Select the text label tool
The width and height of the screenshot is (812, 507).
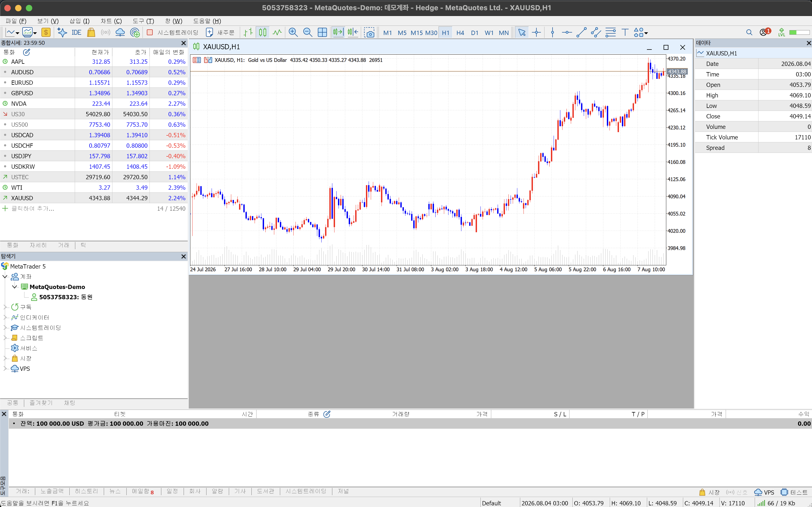coord(625,33)
